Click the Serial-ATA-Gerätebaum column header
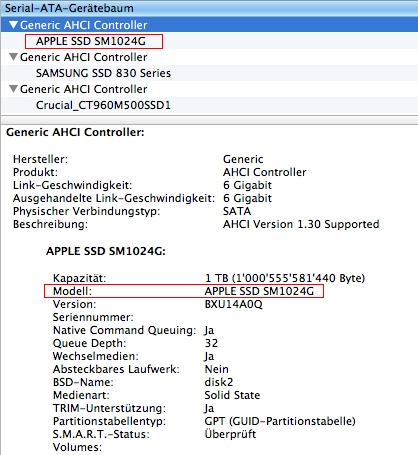The height and width of the screenshot is (455, 418). coord(209,8)
